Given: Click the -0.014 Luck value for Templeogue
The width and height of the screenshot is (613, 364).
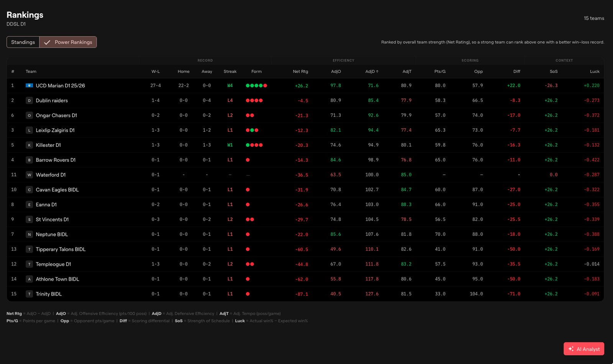Looking at the screenshot, I should pyautogui.click(x=592, y=264).
